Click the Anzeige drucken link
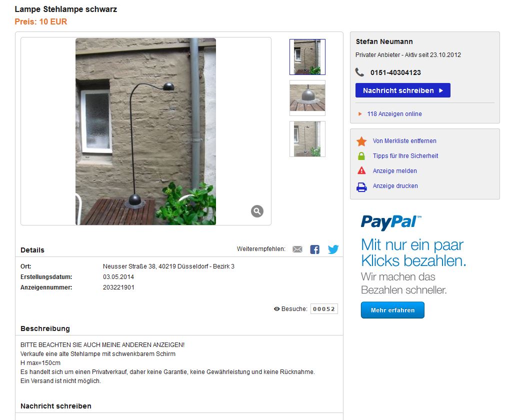Screen dimensions: 518x420 coord(395,185)
